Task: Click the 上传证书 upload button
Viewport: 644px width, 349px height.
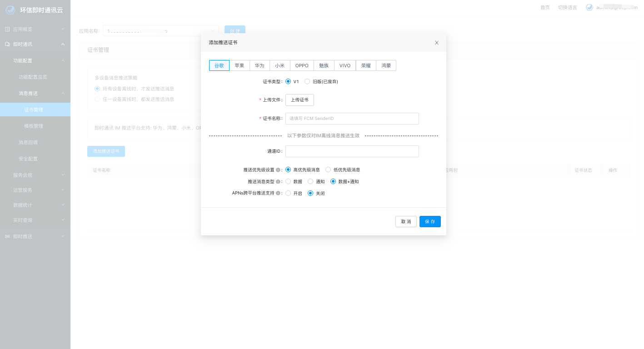Action: click(x=300, y=100)
